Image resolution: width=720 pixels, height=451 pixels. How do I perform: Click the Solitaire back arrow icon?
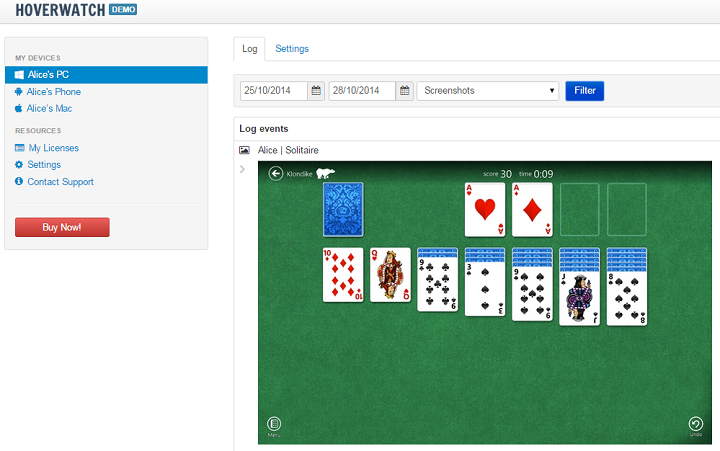[276, 174]
